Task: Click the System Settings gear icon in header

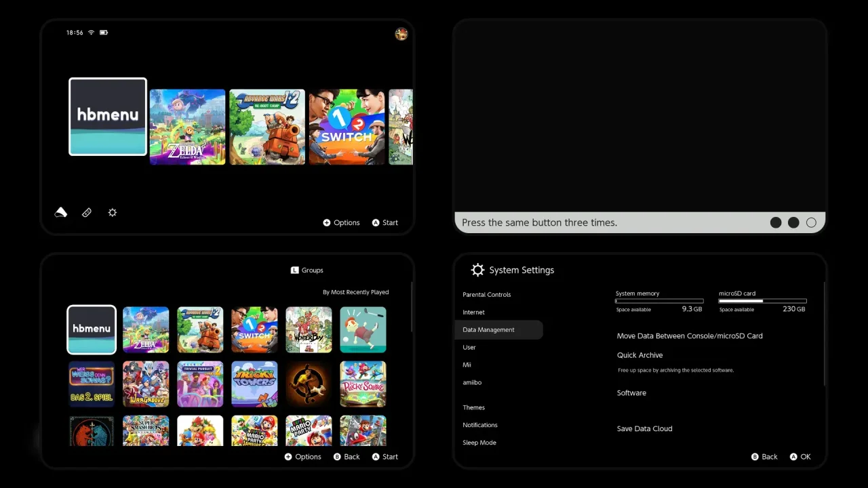Action: click(477, 270)
